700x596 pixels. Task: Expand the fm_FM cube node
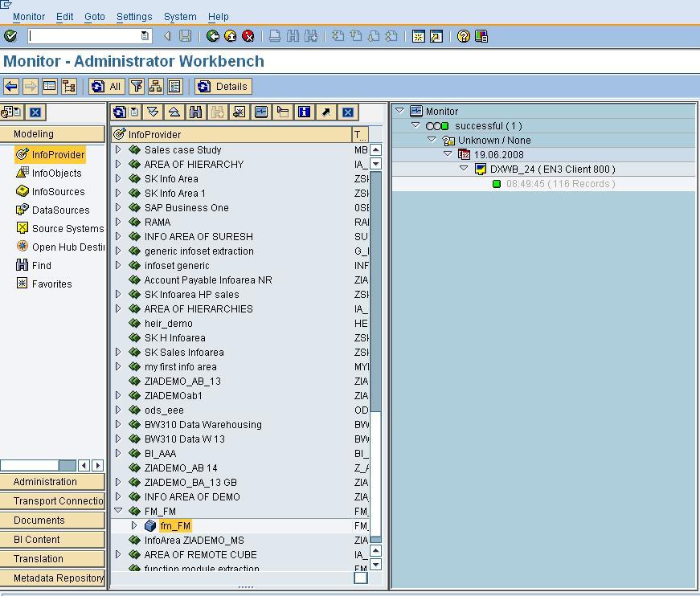(x=134, y=525)
